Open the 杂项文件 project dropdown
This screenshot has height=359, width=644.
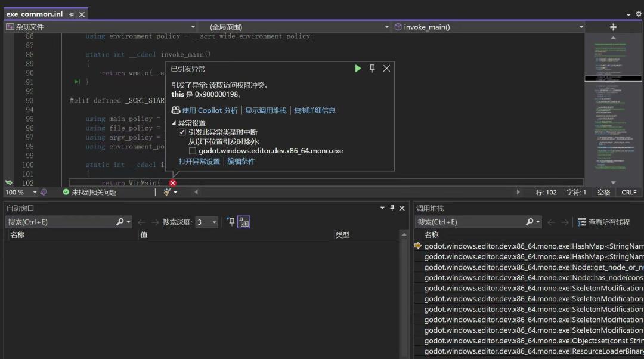[100, 27]
